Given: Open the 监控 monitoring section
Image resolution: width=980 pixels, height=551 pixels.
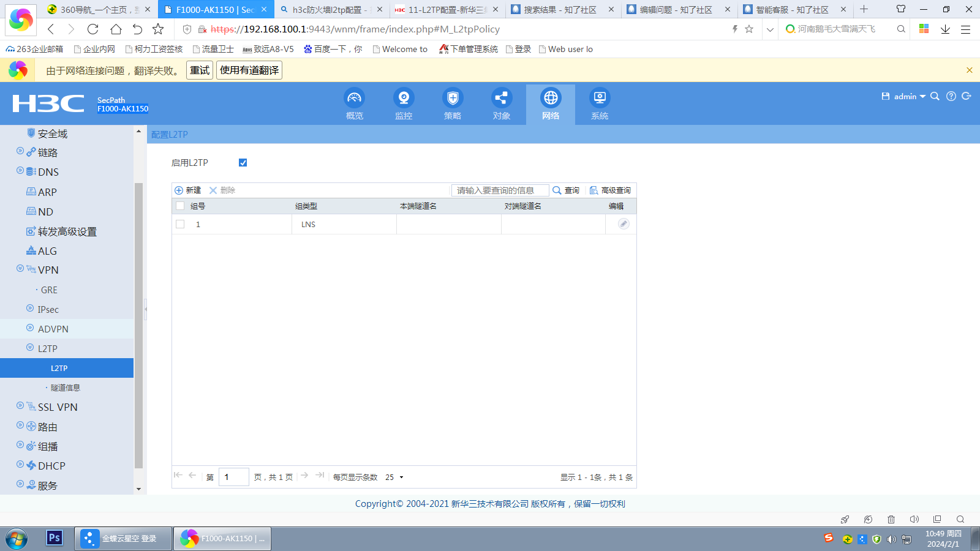Looking at the screenshot, I should [404, 104].
